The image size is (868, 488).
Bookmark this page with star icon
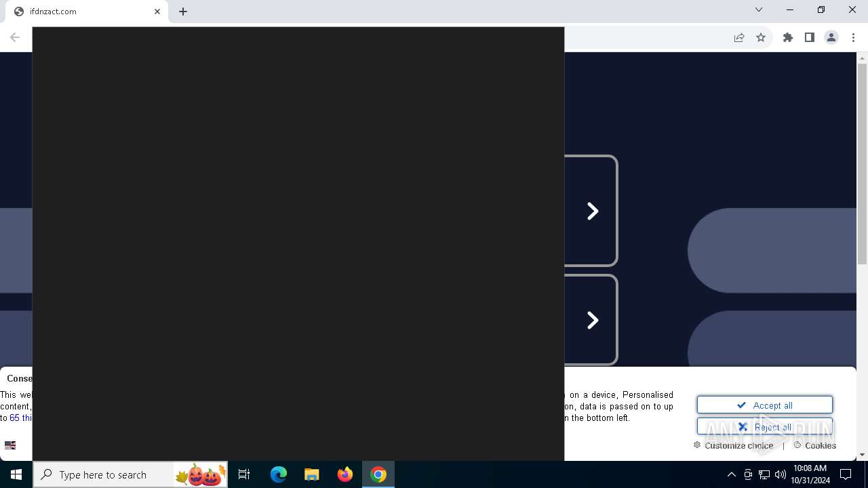click(761, 37)
